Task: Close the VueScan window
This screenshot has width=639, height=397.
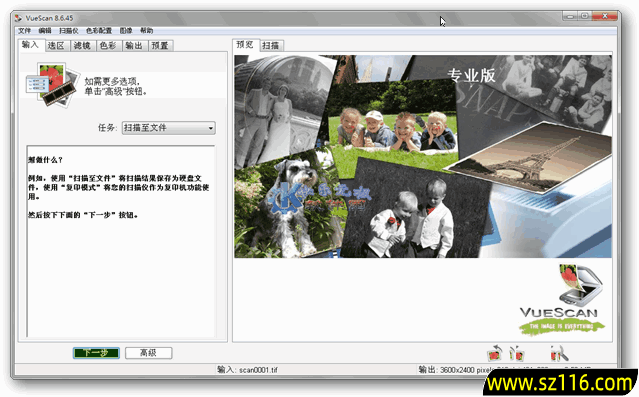Action: coord(605,16)
